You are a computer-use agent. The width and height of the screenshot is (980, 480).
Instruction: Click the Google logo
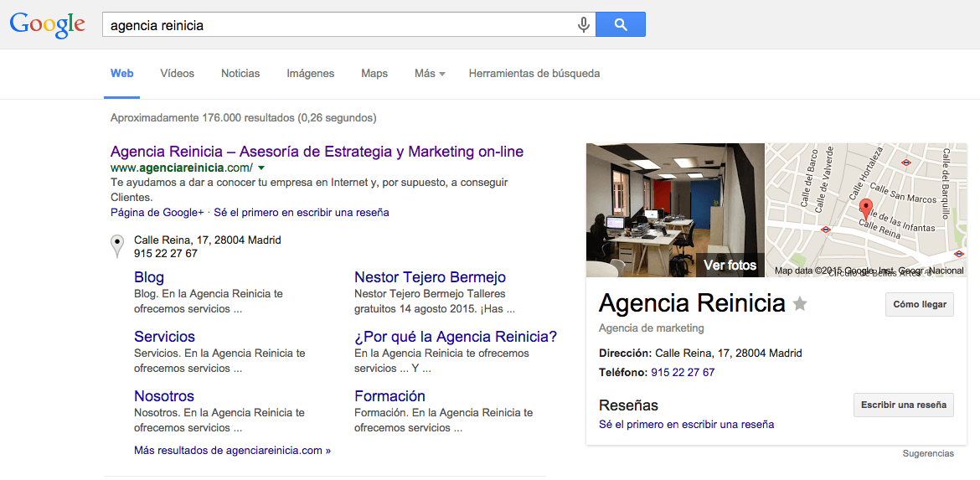(x=47, y=24)
